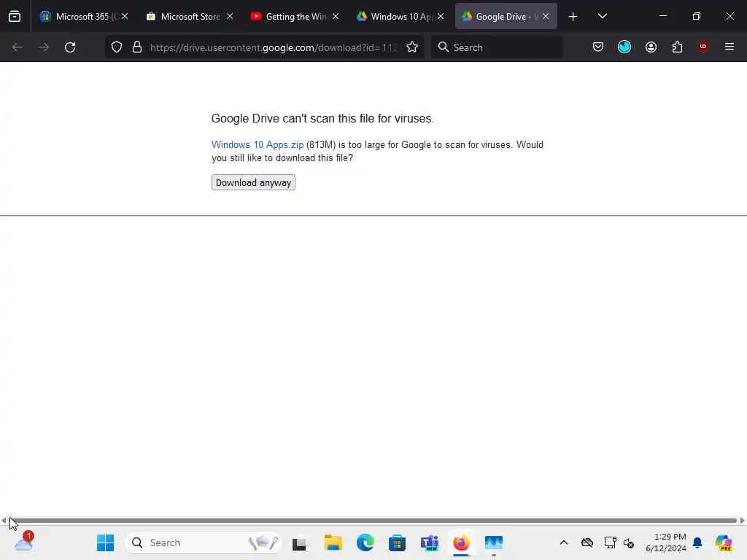Switch to Windows 10 Apps Drive tab

[x=395, y=17]
